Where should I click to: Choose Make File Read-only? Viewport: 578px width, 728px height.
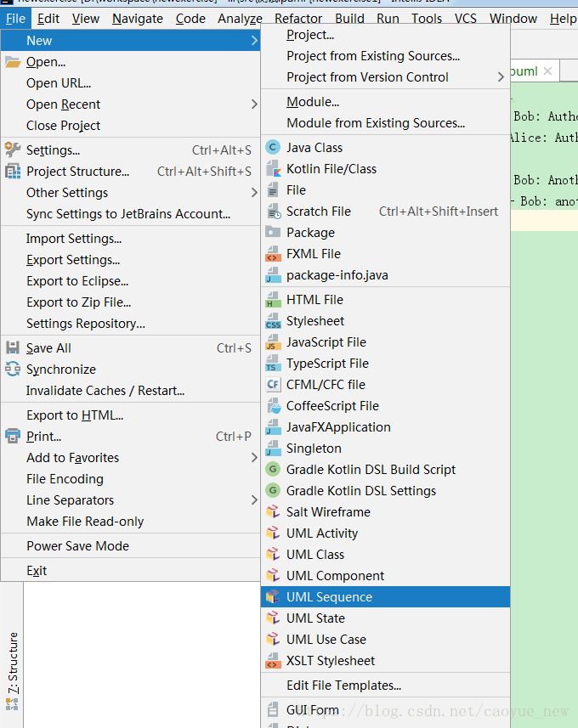click(130, 522)
